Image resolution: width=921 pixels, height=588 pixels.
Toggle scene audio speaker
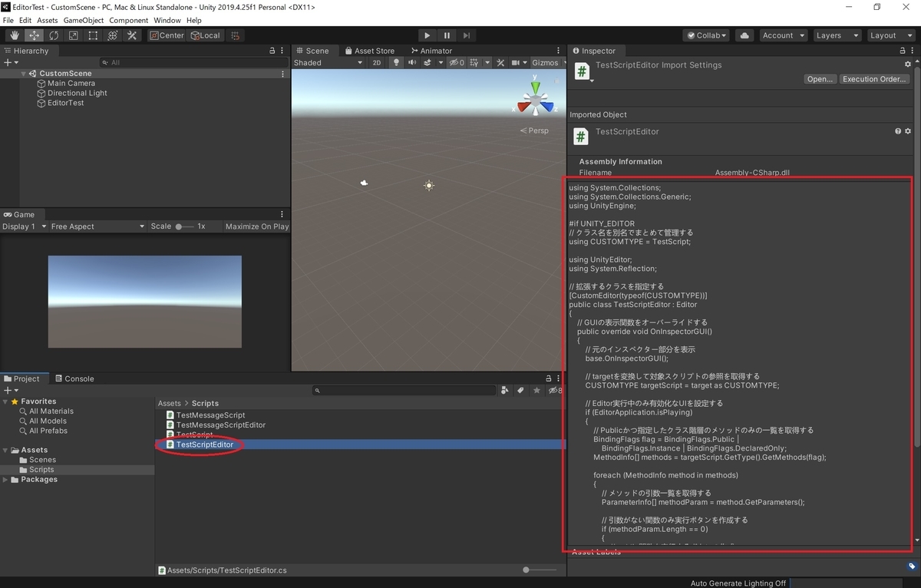click(x=413, y=63)
